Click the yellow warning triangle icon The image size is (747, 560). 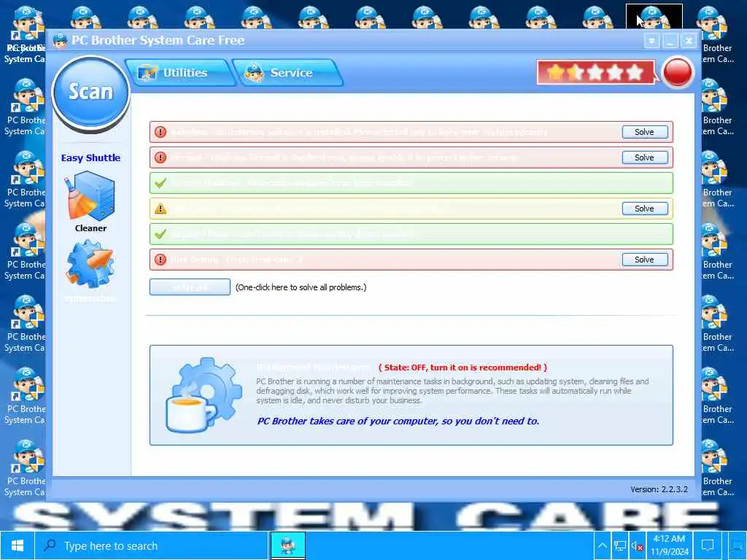point(160,209)
